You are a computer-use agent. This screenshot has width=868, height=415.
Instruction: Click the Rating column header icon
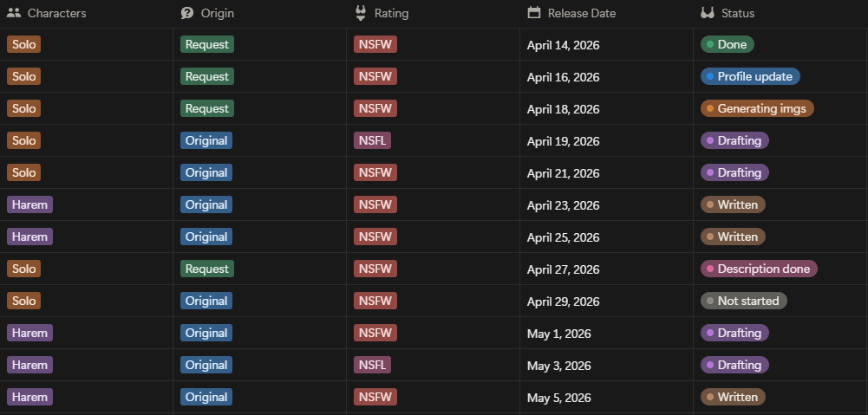click(x=361, y=13)
